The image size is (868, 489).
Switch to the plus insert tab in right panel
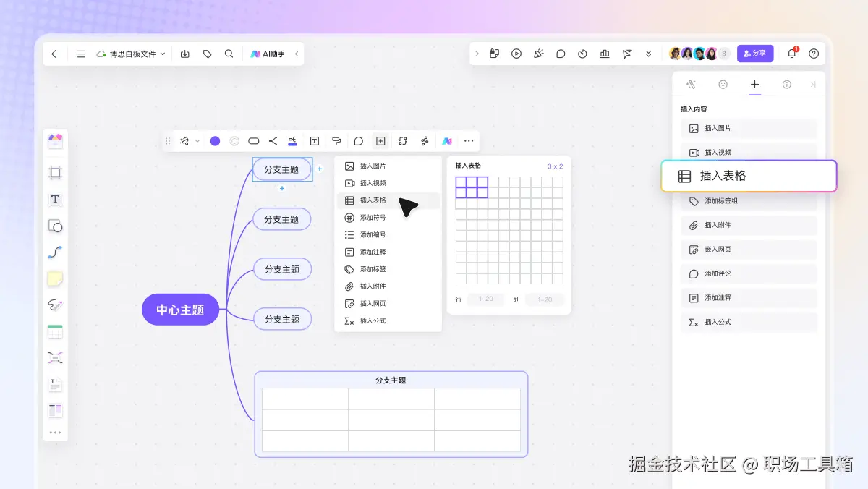[754, 84]
